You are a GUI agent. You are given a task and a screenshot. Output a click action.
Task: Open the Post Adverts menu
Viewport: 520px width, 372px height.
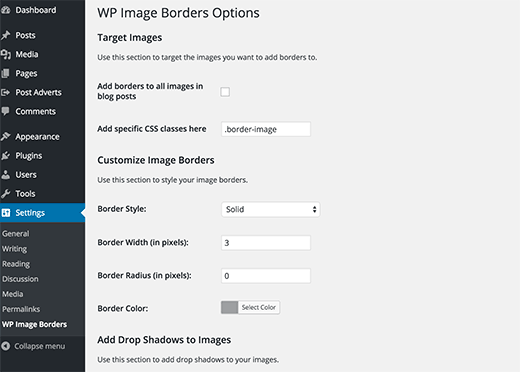coord(38,92)
